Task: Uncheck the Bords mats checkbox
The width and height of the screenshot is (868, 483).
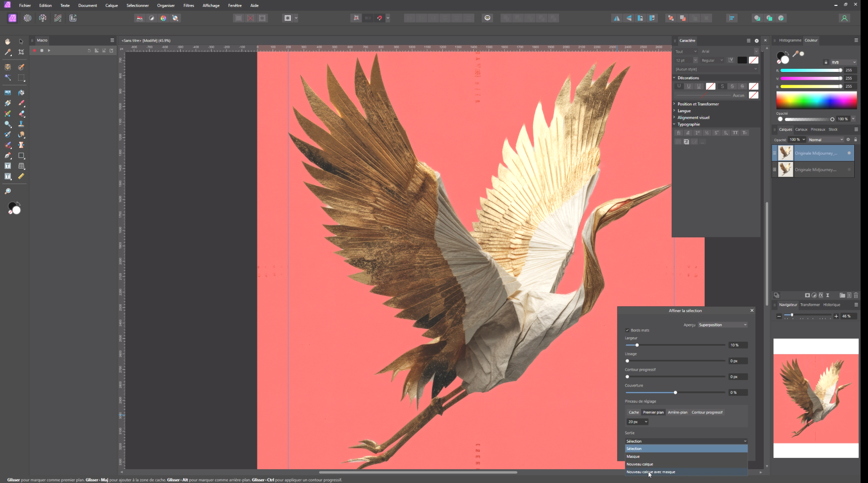Action: tap(627, 330)
